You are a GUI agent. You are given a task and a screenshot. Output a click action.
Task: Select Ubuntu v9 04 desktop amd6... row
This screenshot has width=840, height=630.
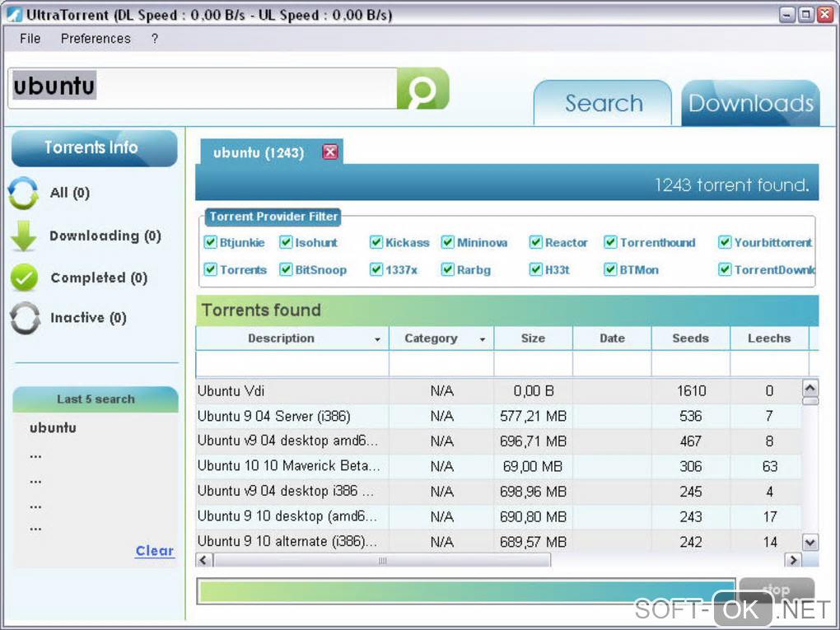499,441
